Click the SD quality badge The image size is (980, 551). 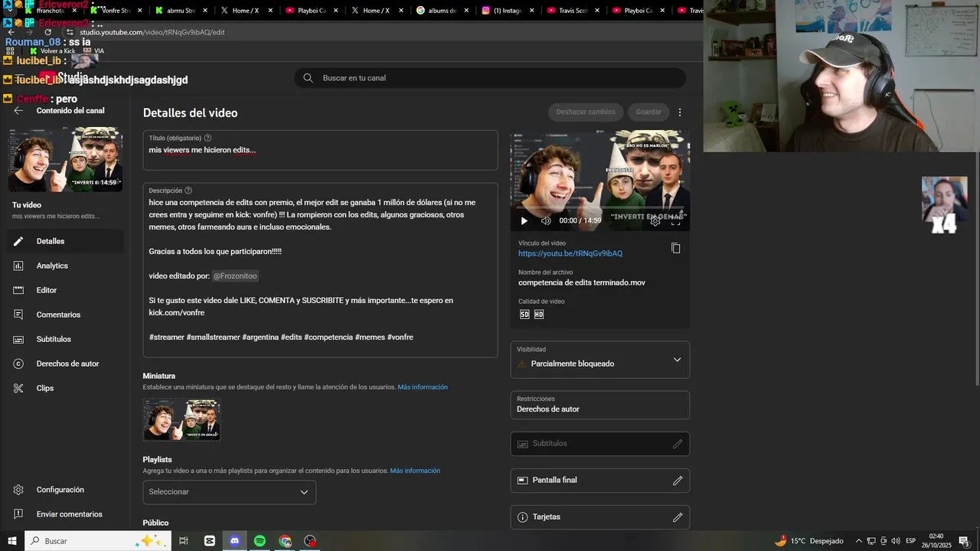coord(524,315)
